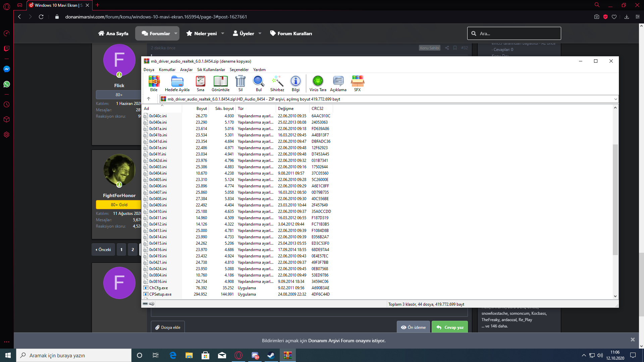The height and width of the screenshot is (362, 644).
Task: Click the Bilgi info icon
Action: point(296,83)
